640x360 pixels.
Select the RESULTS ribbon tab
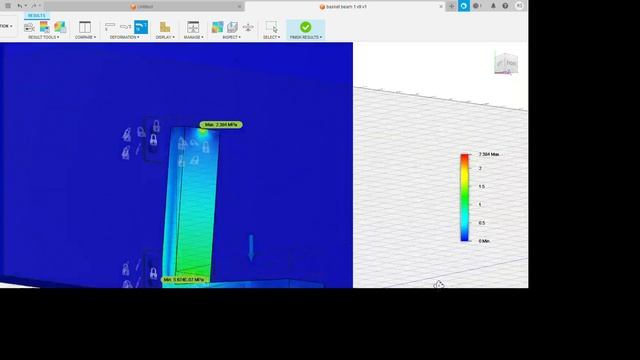click(x=37, y=16)
